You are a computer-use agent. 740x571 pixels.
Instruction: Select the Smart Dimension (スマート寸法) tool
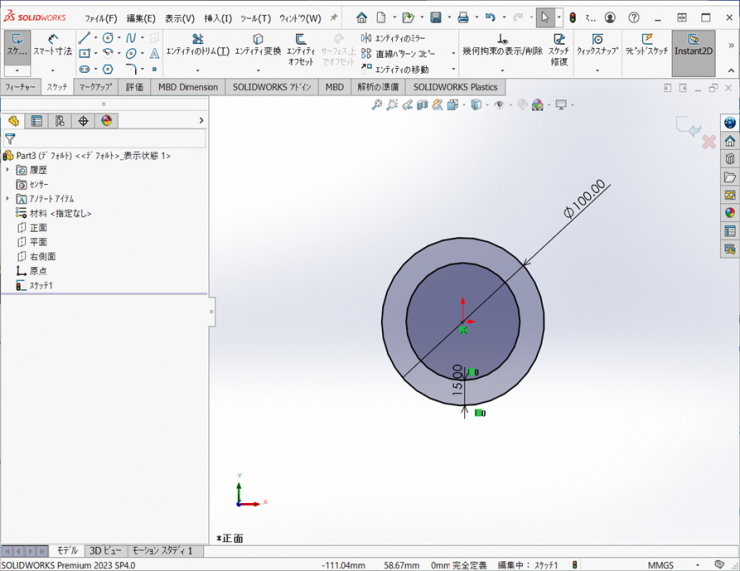(52, 46)
